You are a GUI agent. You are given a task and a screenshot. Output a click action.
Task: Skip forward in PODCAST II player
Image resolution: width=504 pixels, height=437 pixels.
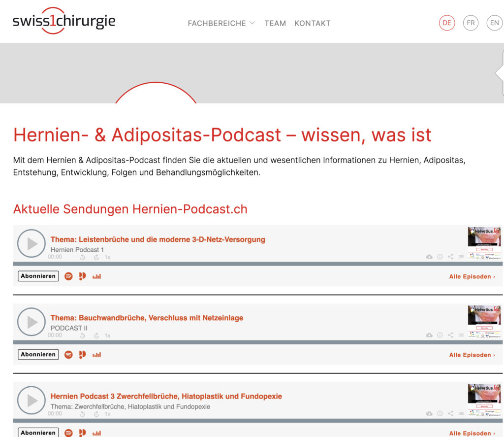[95, 336]
